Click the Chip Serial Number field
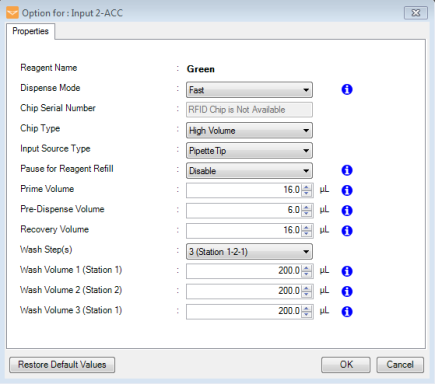This screenshot has height=384, width=435. point(249,110)
